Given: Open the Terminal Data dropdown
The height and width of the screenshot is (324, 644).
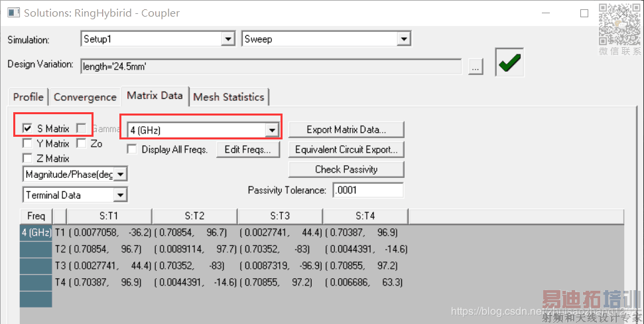Looking at the screenshot, I should click(120, 195).
